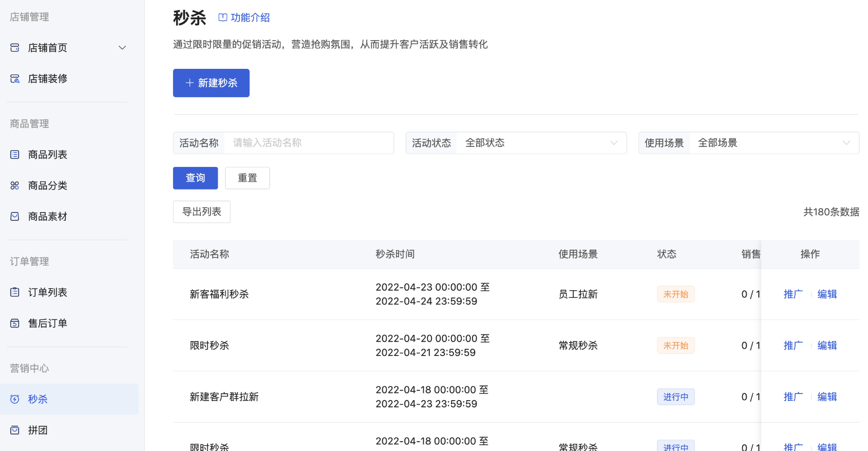
Task: Click the 导出列表 export button
Action: point(202,212)
